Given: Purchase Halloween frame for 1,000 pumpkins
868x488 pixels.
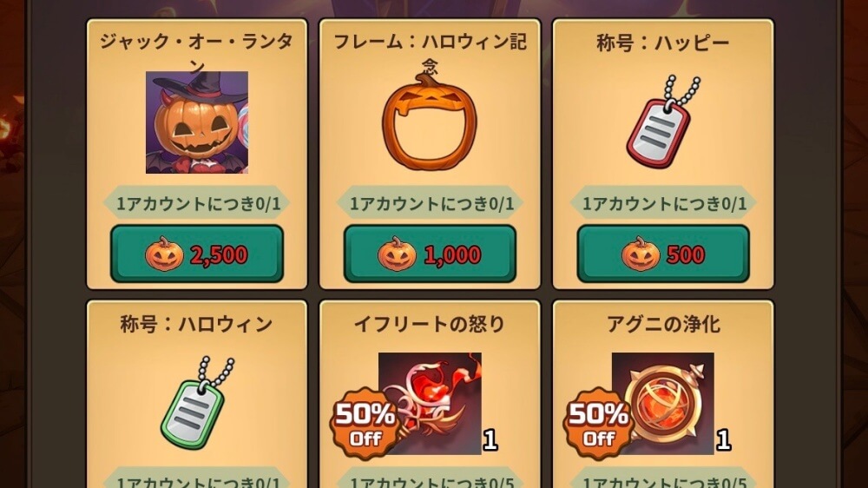Looking at the screenshot, I should pyautogui.click(x=430, y=254).
